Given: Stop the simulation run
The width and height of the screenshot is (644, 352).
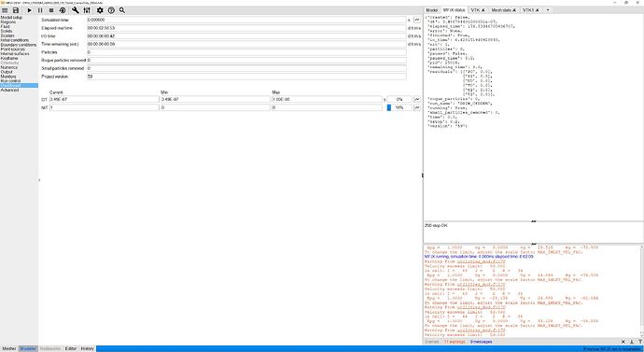Looking at the screenshot, I should point(51,10).
